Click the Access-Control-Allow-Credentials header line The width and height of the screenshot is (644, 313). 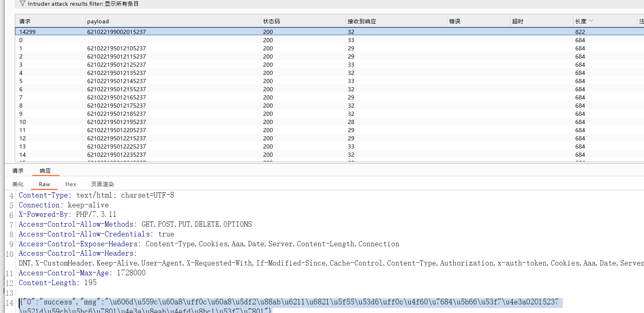[97, 234]
